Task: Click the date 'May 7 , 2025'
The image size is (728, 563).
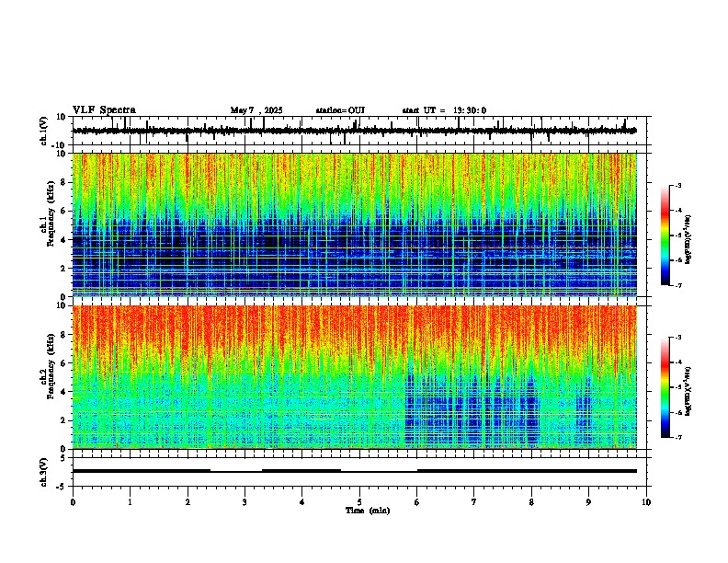Action: (x=256, y=110)
